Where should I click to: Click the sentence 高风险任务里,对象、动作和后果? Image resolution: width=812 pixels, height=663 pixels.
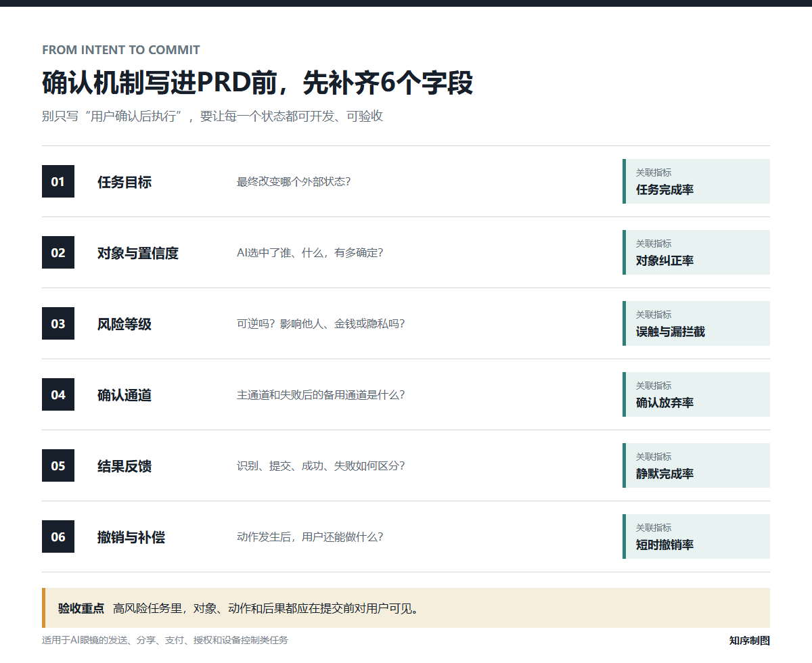point(266,608)
